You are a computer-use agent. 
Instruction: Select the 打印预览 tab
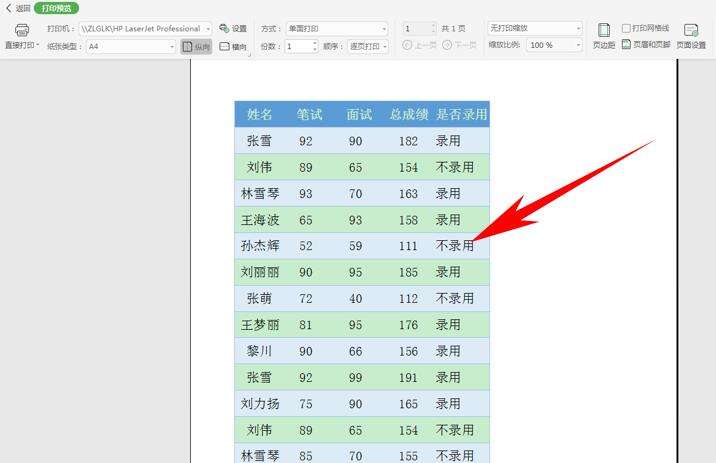pyautogui.click(x=56, y=8)
